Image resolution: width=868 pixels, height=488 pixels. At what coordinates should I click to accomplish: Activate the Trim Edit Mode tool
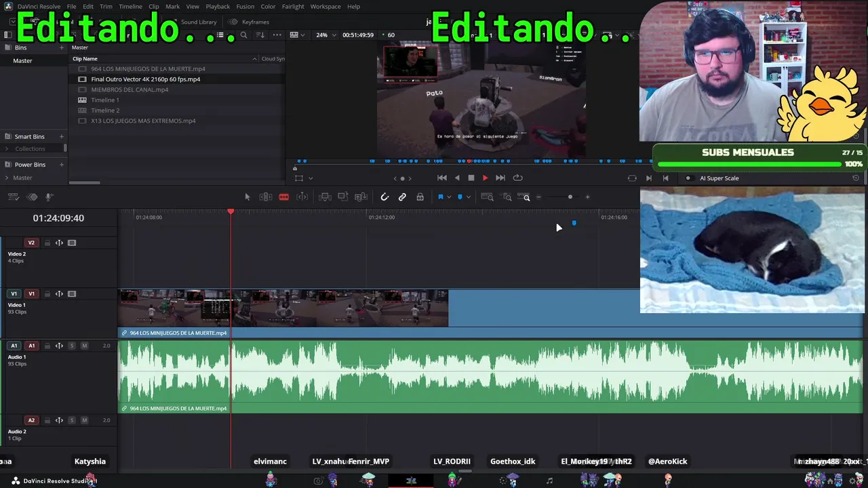coord(266,197)
